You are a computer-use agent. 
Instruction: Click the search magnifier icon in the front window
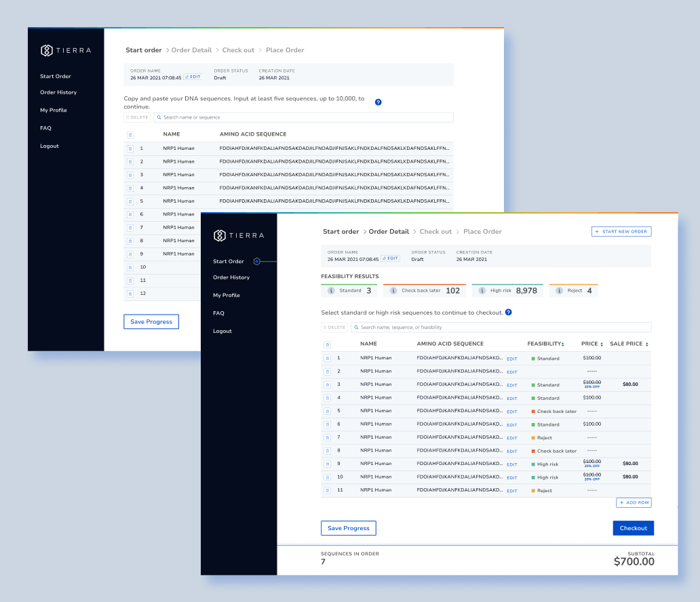pyautogui.click(x=356, y=327)
